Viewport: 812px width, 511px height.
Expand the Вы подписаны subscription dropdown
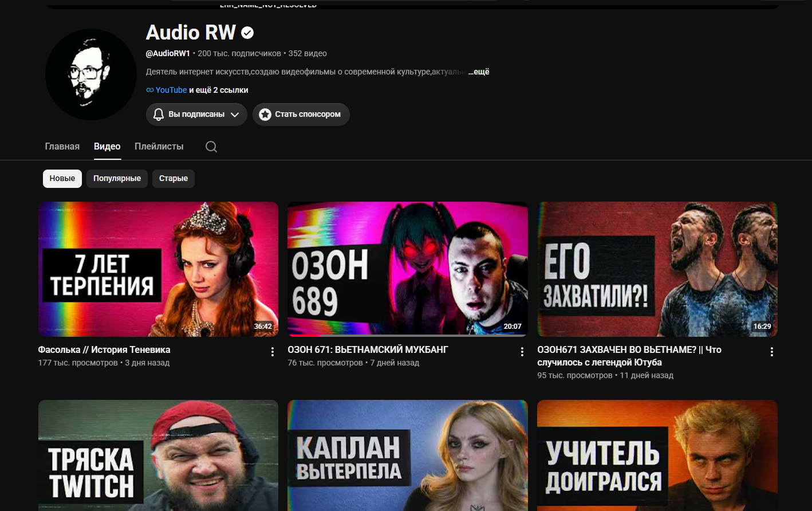[x=196, y=115]
